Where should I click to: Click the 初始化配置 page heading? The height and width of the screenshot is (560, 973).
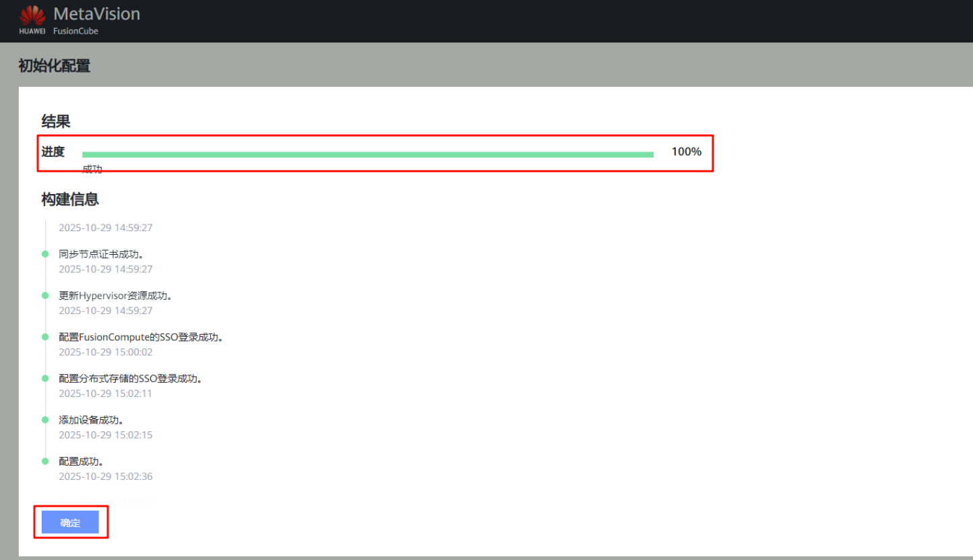pyautogui.click(x=54, y=66)
